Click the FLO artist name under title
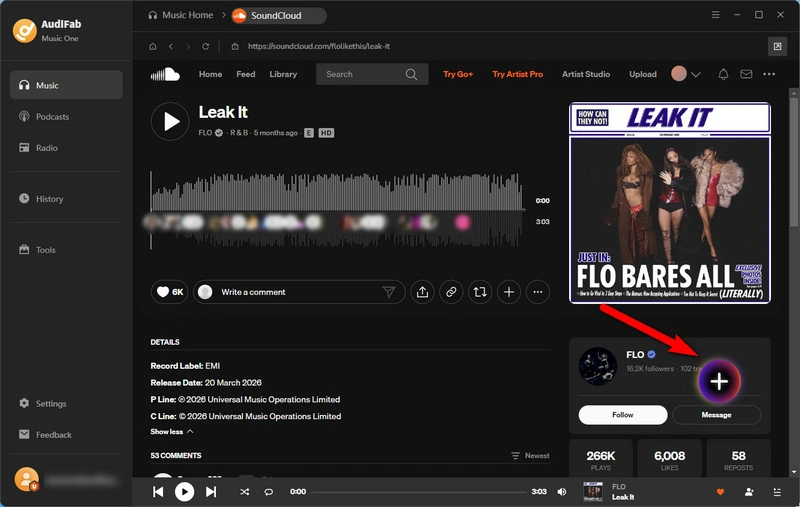 pyautogui.click(x=205, y=133)
